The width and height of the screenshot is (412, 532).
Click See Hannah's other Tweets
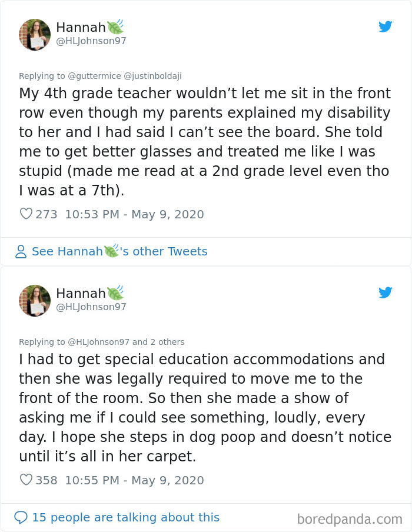click(x=121, y=251)
